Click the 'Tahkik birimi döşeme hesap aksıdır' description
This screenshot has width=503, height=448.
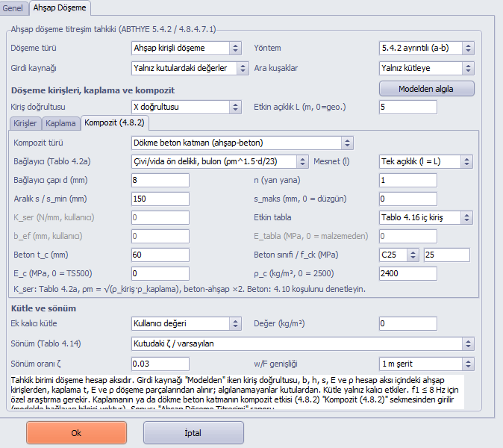pyautogui.click(x=237, y=392)
